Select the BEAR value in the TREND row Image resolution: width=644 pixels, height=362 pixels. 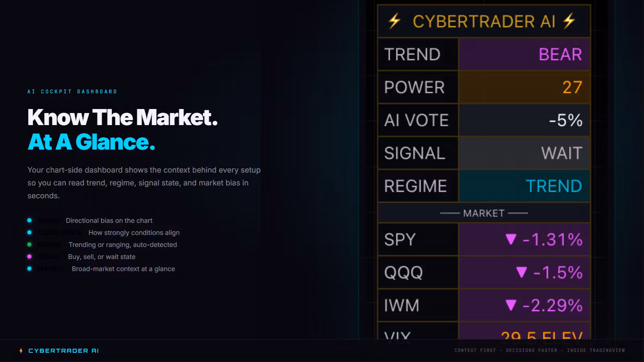click(560, 54)
